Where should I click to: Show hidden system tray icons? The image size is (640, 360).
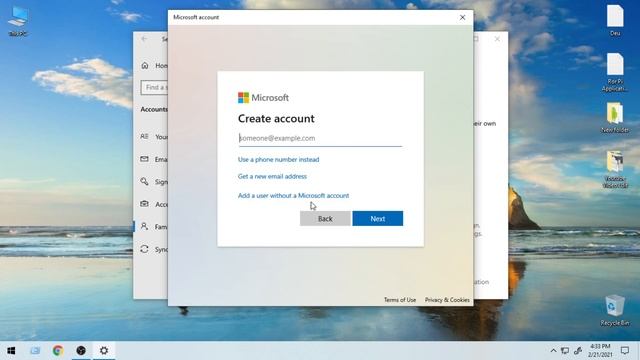point(553,351)
